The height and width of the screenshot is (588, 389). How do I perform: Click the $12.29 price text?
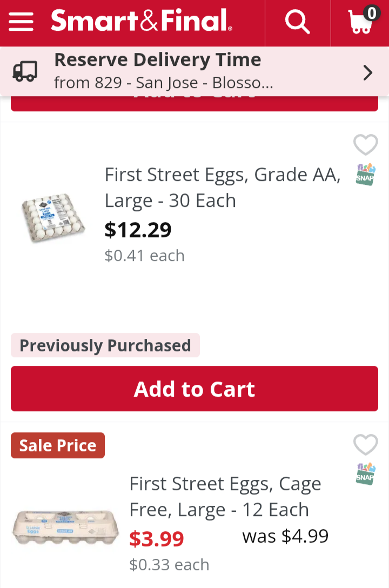(138, 230)
